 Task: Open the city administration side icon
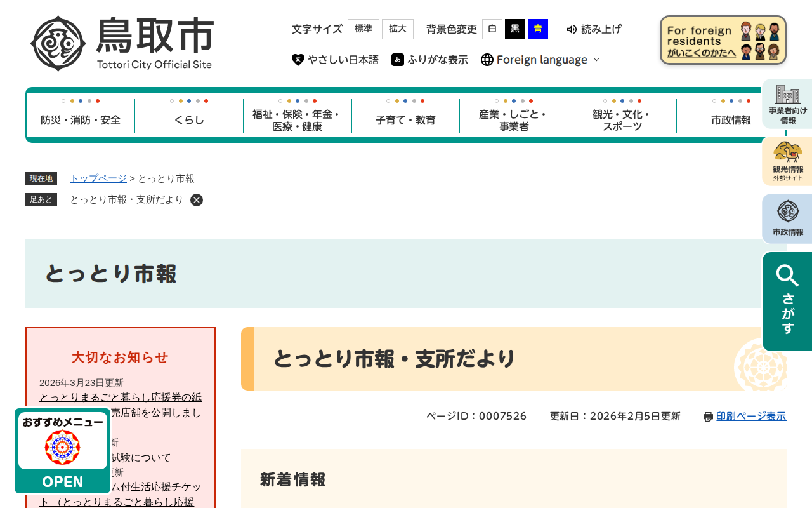pos(787,218)
